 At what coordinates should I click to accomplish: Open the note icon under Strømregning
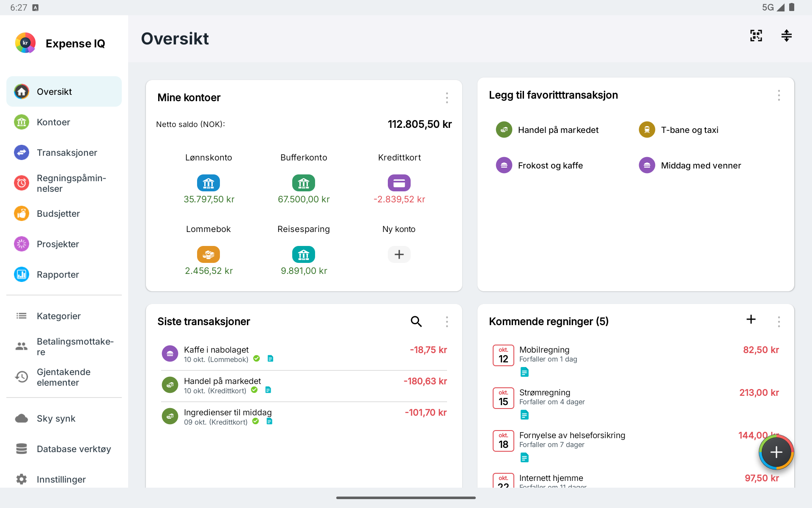point(524,415)
